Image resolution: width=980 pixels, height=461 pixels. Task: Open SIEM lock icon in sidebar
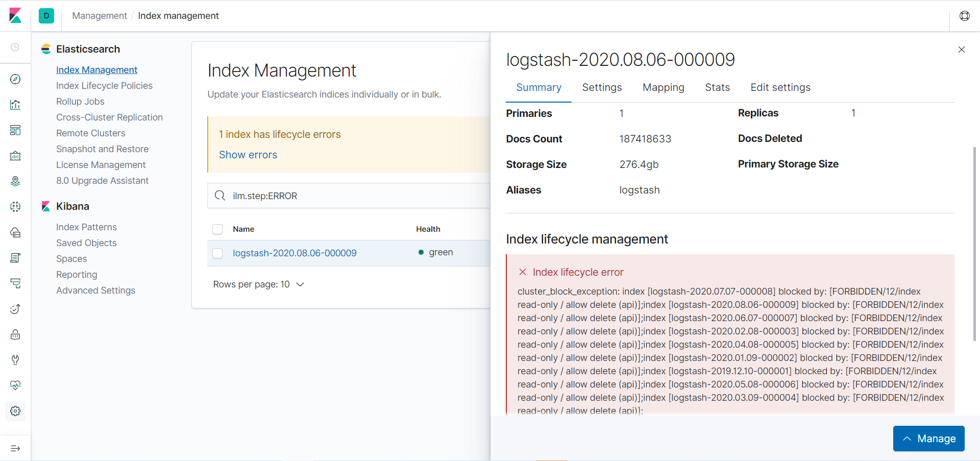15,334
